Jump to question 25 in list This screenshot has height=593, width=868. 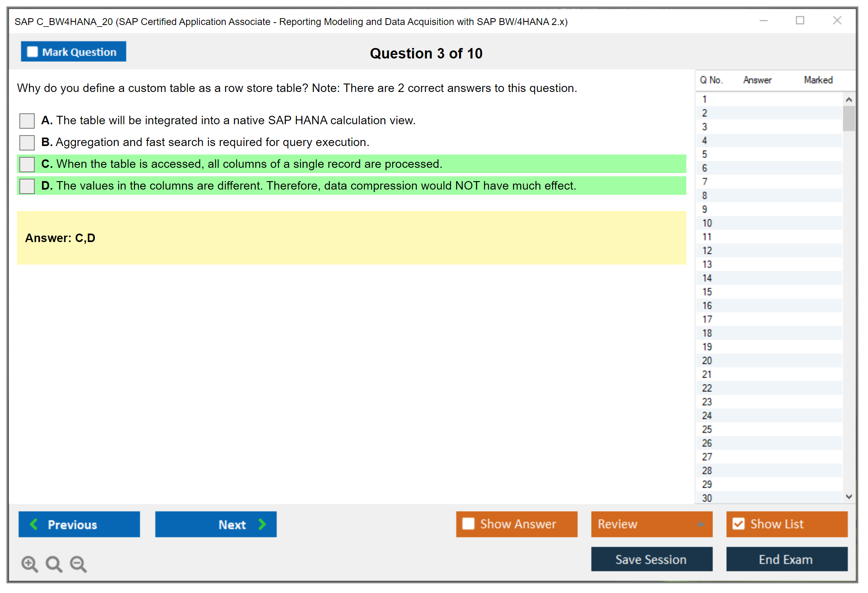(x=707, y=429)
